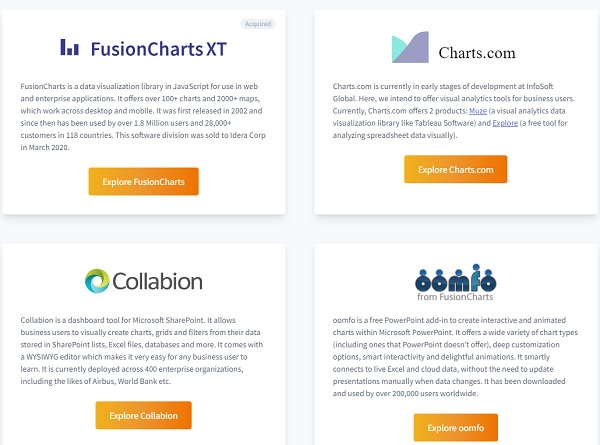Click the Collabion circular swirl logo icon
Image resolution: width=600 pixels, height=445 pixels.
100,280
